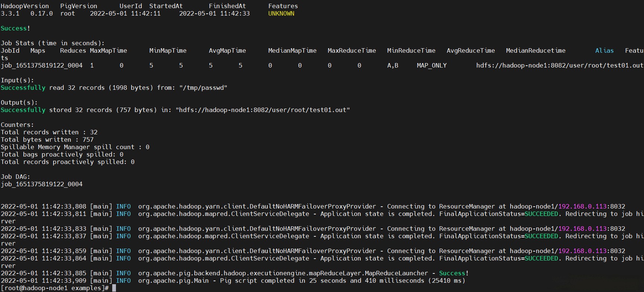Image resolution: width=644 pixels, height=292 pixels.
Task: Click the green Success! line below version info
Action: tap(15, 29)
